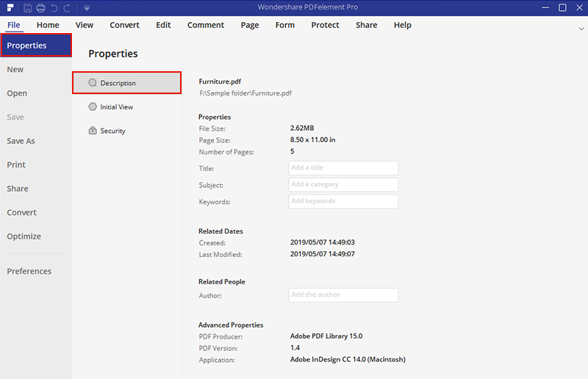Click the Title input field
Image resolution: width=588 pixels, height=379 pixels.
(343, 168)
